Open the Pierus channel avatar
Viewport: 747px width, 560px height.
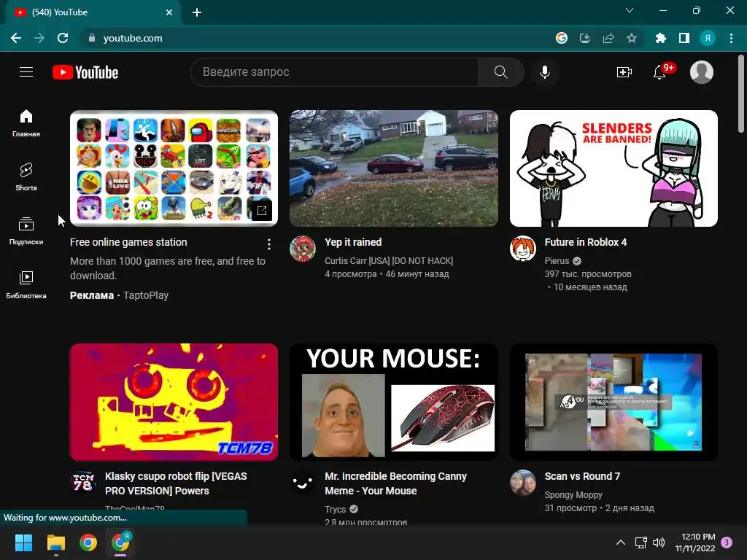coord(522,249)
